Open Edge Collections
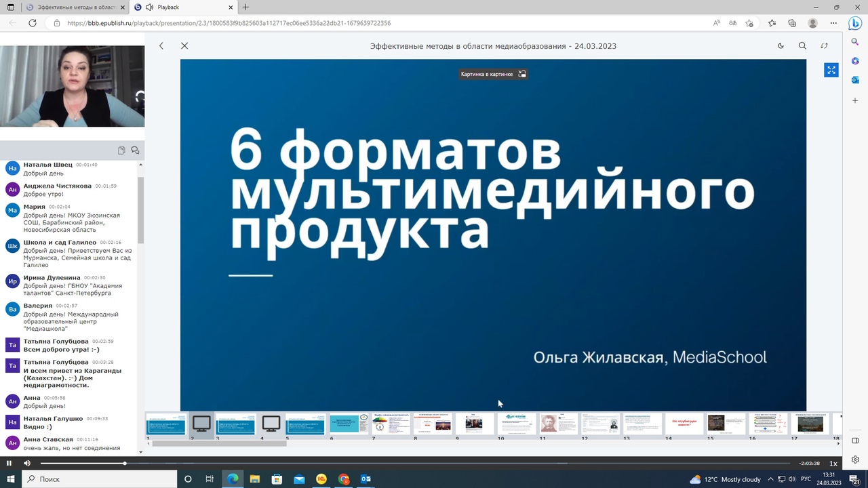Image resolution: width=868 pixels, height=488 pixels. [792, 23]
